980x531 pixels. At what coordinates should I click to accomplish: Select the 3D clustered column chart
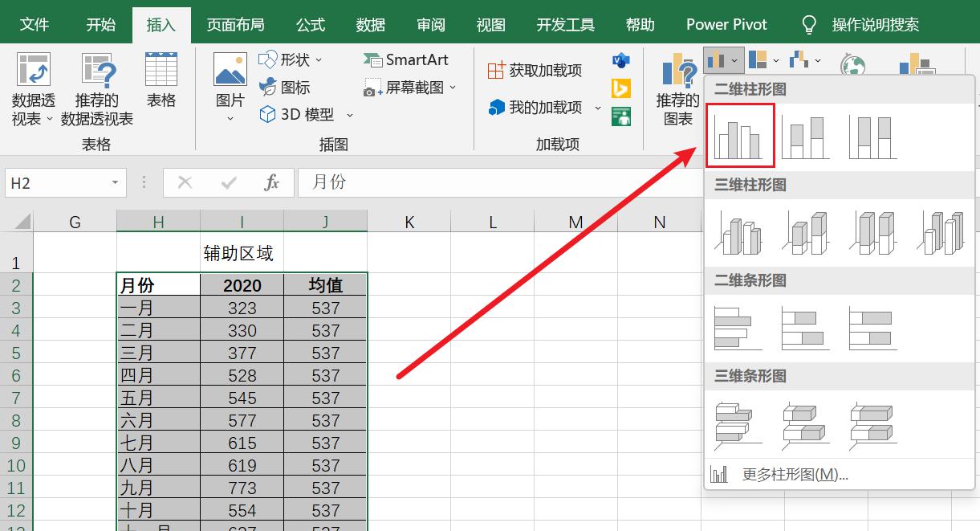(x=738, y=233)
